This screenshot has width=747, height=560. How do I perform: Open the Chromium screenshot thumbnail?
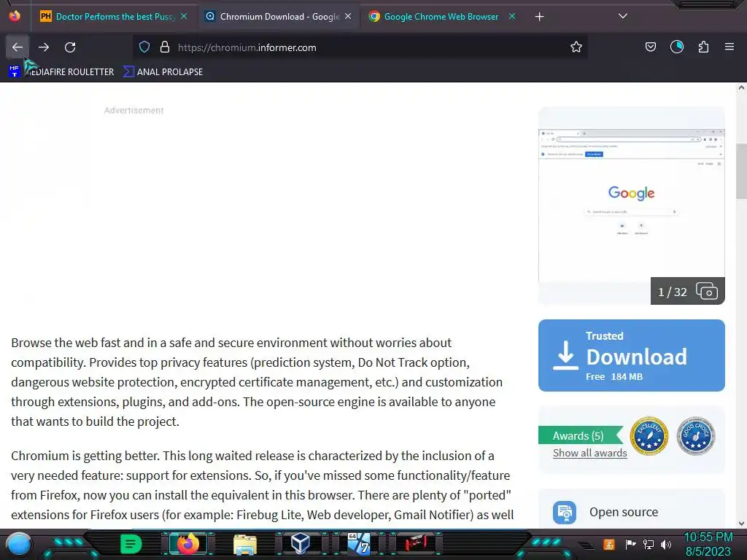631,205
